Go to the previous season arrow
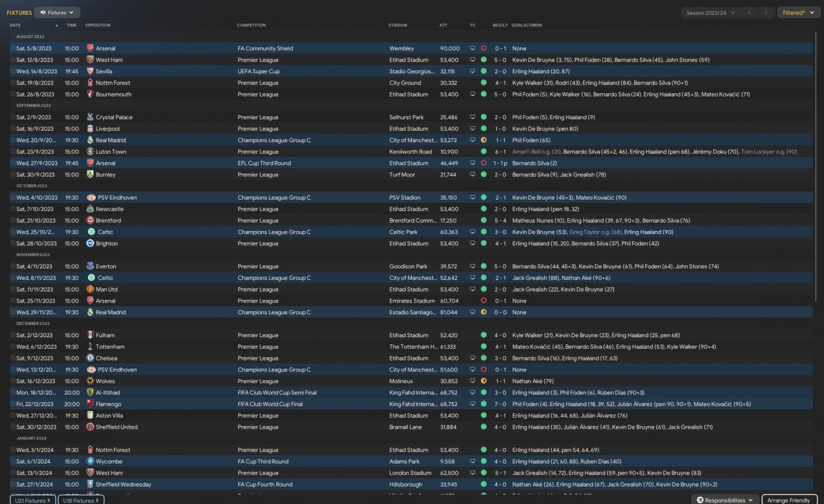Viewport: 824px width, 504px height. point(749,12)
